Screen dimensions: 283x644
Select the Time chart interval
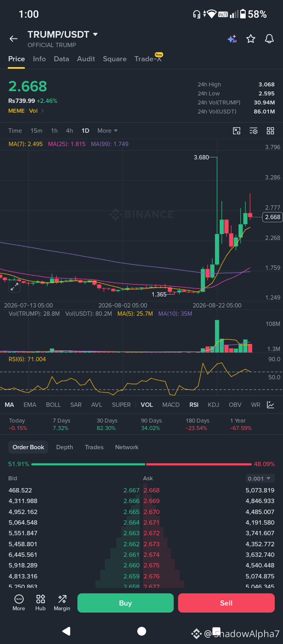pyautogui.click(x=15, y=131)
